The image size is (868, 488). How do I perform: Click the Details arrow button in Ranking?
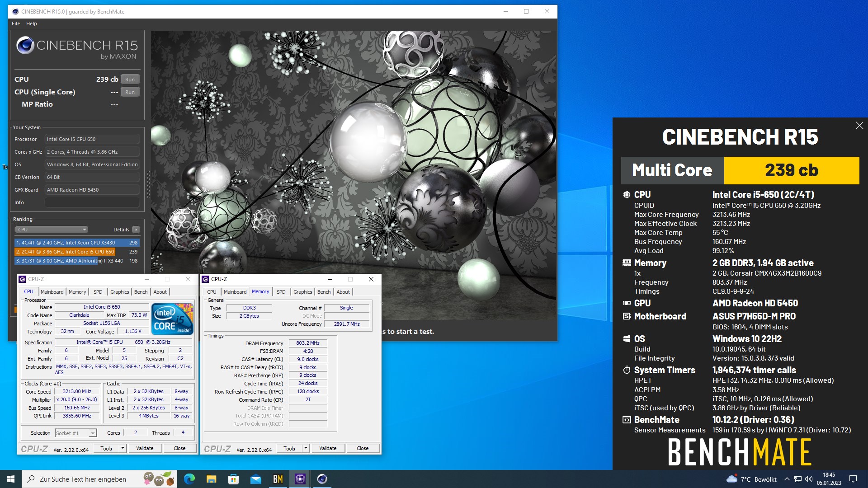pos(136,230)
